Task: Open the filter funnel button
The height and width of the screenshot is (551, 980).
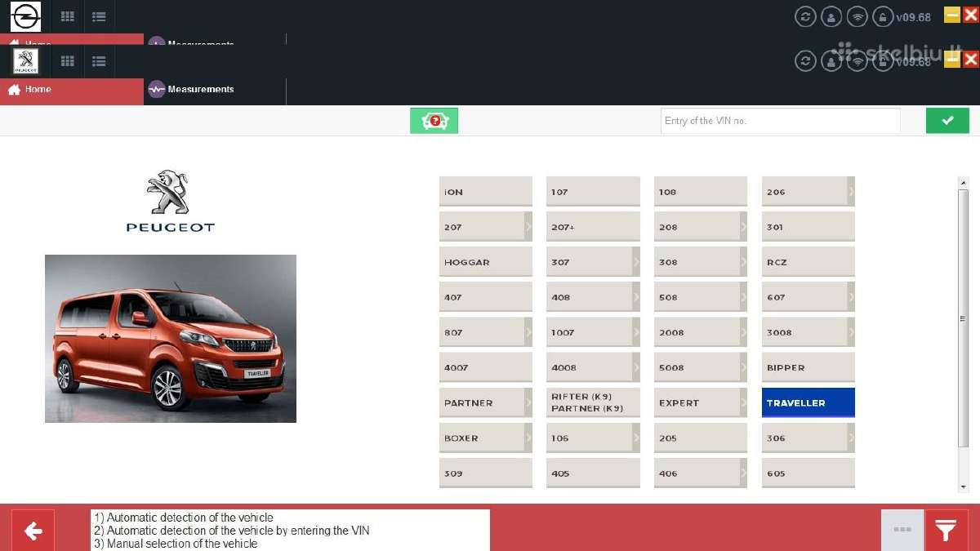Action: coord(946,531)
